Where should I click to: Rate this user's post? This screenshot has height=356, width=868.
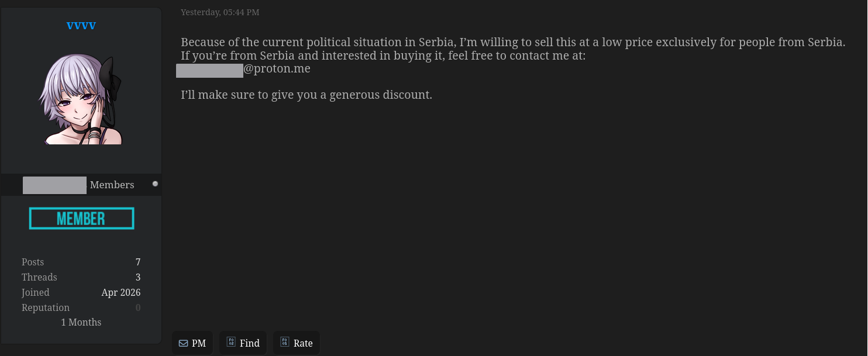coord(297,343)
